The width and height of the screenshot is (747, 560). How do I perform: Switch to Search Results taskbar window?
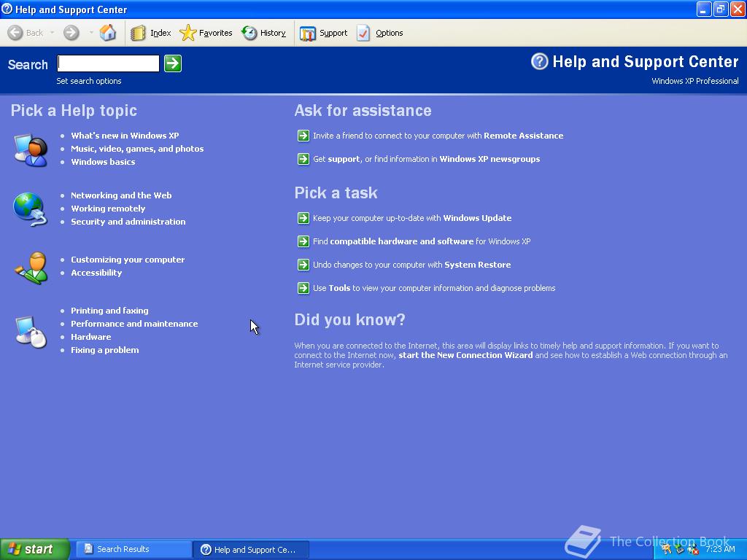point(133,550)
